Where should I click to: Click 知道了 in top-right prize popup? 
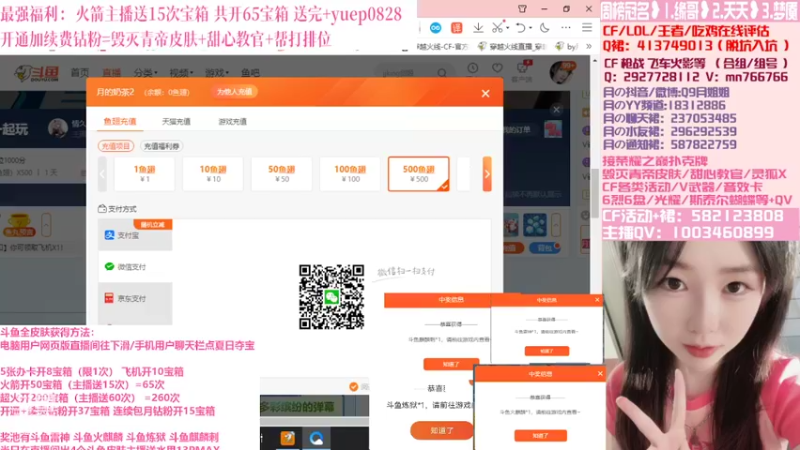[547, 351]
